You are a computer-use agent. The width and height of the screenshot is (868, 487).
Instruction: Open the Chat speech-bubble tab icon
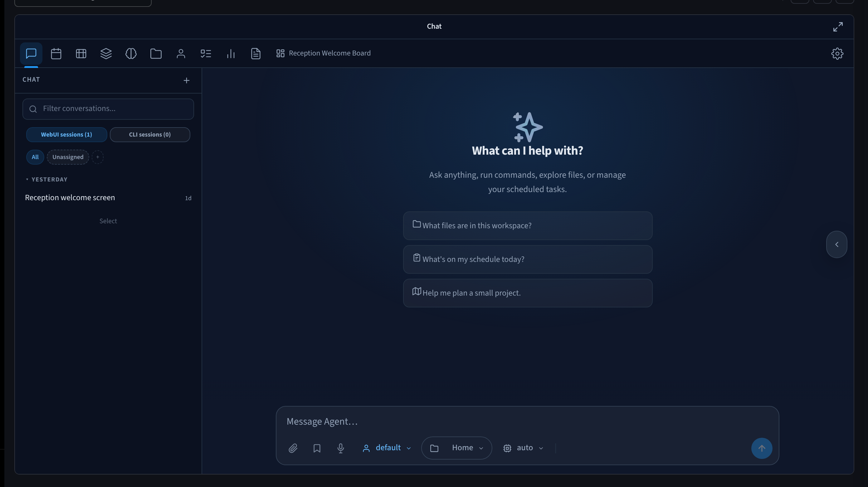pyautogui.click(x=31, y=53)
